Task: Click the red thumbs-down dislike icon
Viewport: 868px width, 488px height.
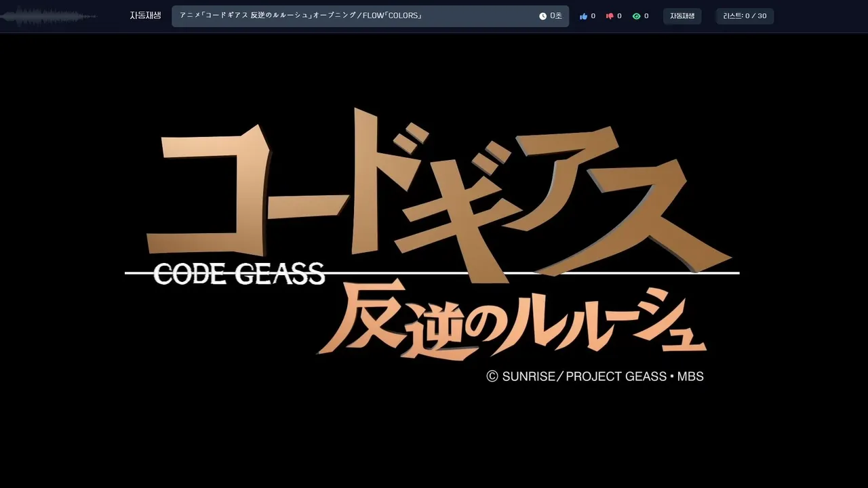Action: click(x=610, y=16)
